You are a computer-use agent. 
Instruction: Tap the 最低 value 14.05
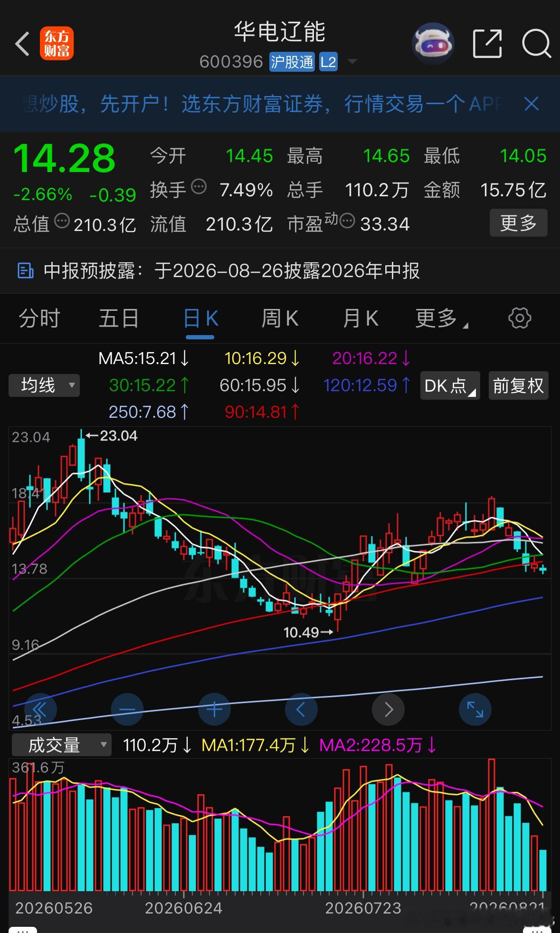tap(523, 156)
